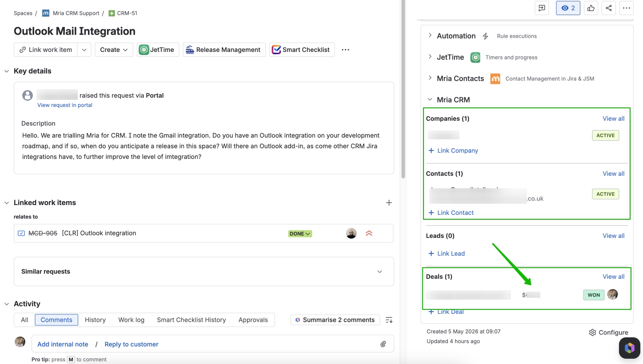Click Configure with the gear icon
Screen dimensions: 643x364
pyautogui.click(x=608, y=332)
